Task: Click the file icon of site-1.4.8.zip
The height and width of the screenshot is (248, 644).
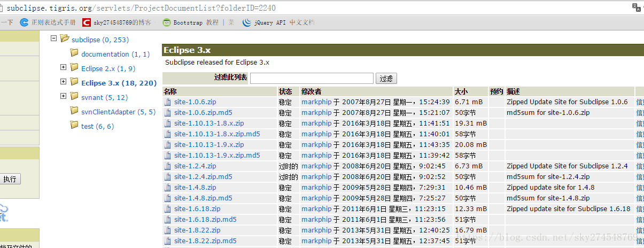Action: [168, 187]
